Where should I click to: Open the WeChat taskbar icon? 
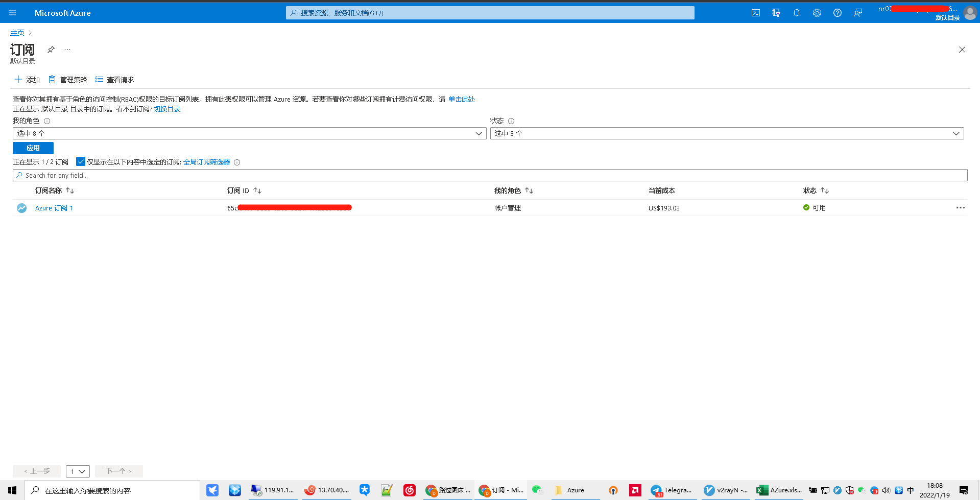537,490
